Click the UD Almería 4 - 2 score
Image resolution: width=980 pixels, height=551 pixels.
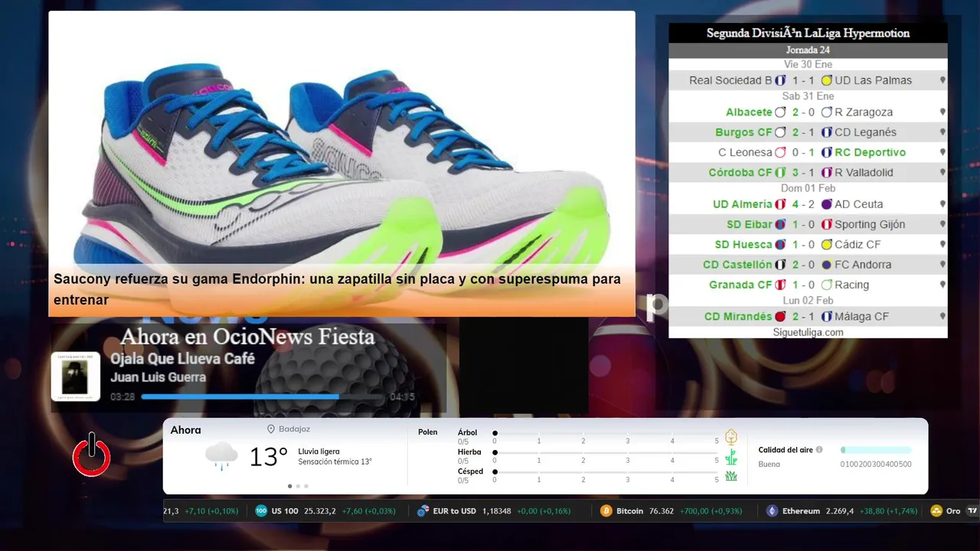803,204
